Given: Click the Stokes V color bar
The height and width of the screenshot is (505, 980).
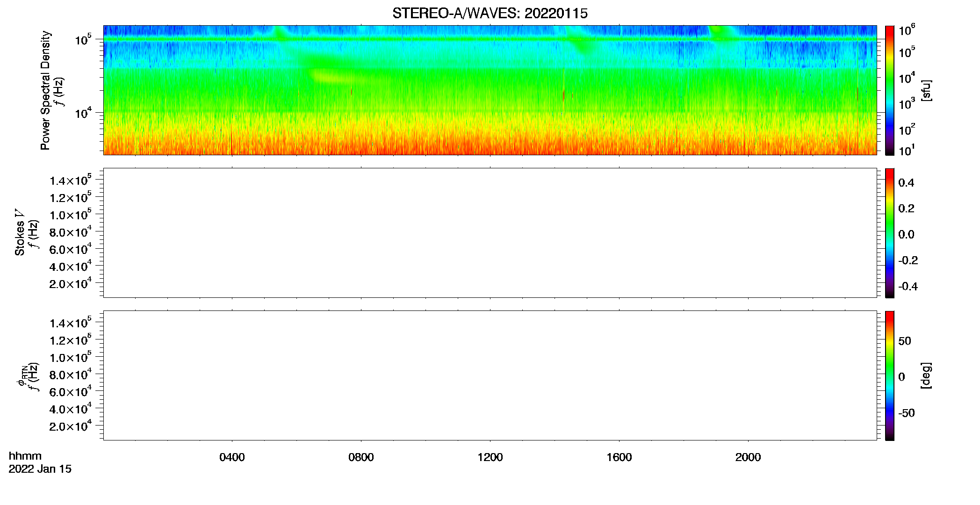Looking at the screenshot, I should point(890,233).
